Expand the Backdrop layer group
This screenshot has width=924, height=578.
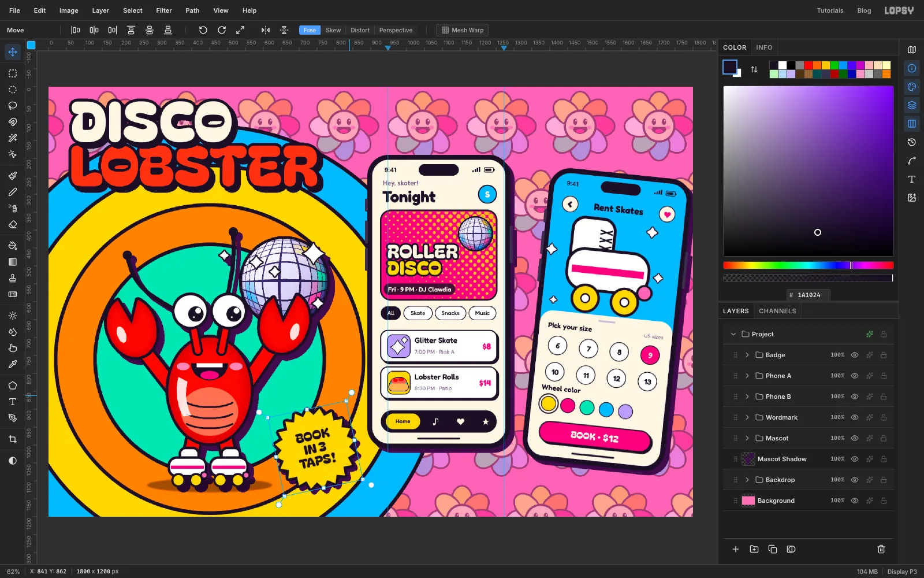pyautogui.click(x=747, y=480)
